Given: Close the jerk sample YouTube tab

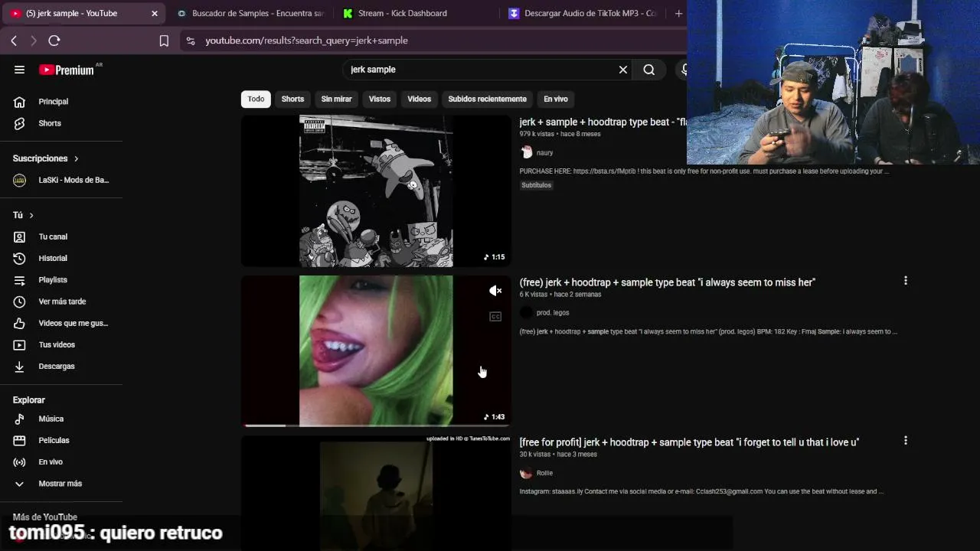Looking at the screenshot, I should (x=155, y=13).
